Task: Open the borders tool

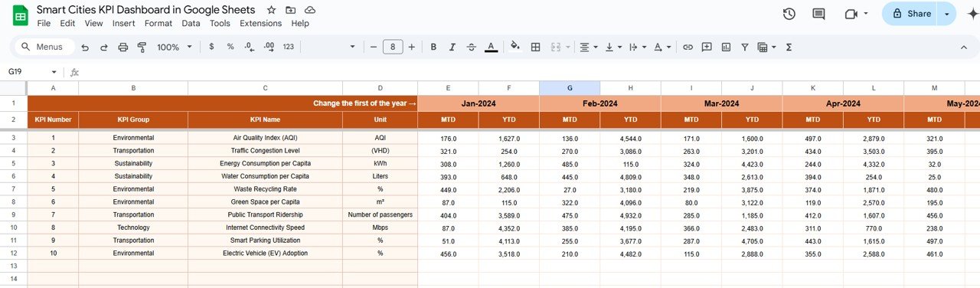Action: click(536, 47)
